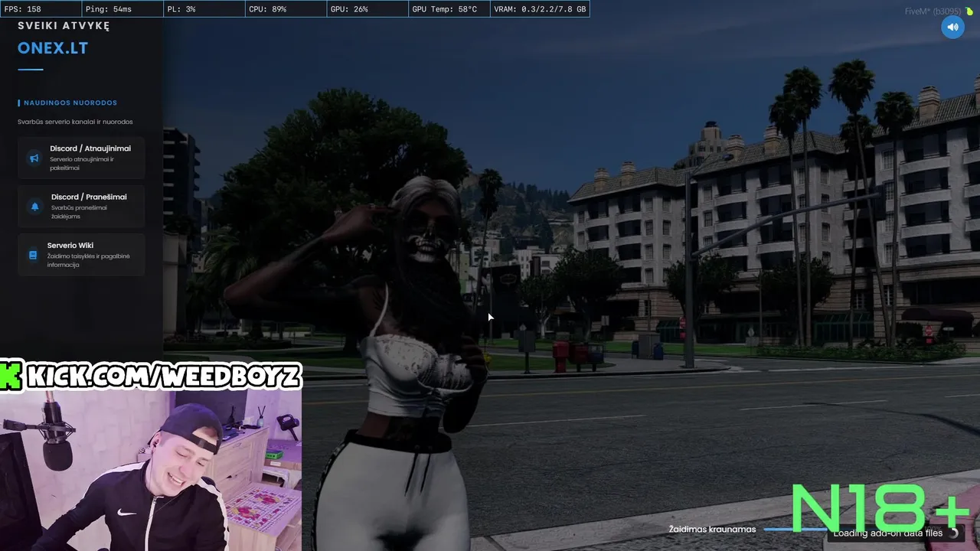This screenshot has height=551, width=980.
Task: Click the Kick logo in the stream banner
Action: (11, 376)
